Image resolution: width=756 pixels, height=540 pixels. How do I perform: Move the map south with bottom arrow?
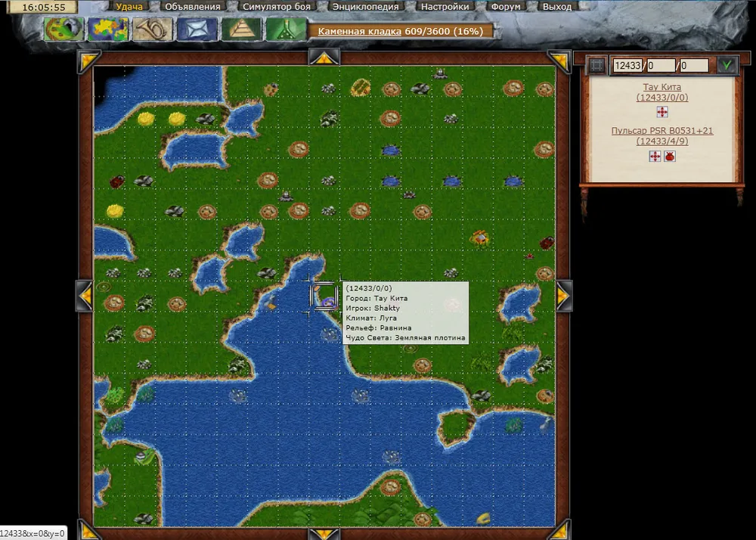(x=324, y=534)
